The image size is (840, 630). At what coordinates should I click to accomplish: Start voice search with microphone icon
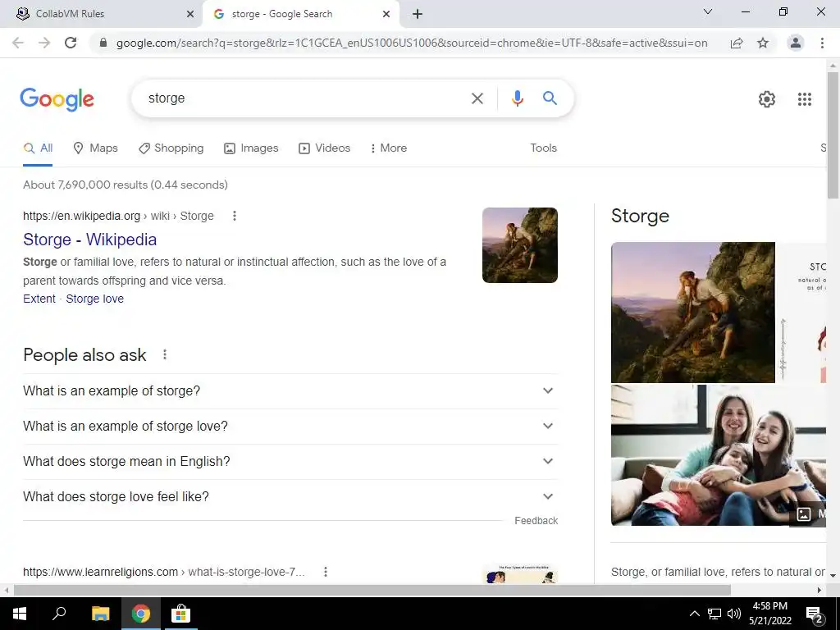(x=517, y=98)
